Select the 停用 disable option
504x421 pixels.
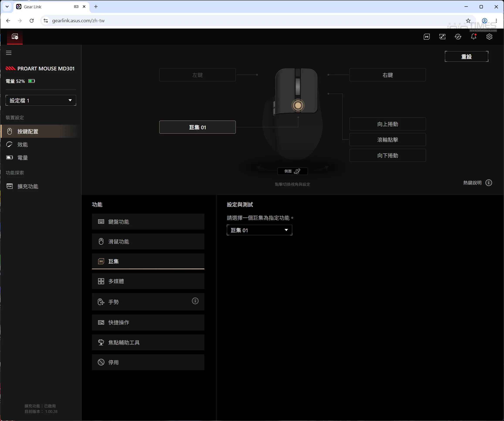click(148, 362)
